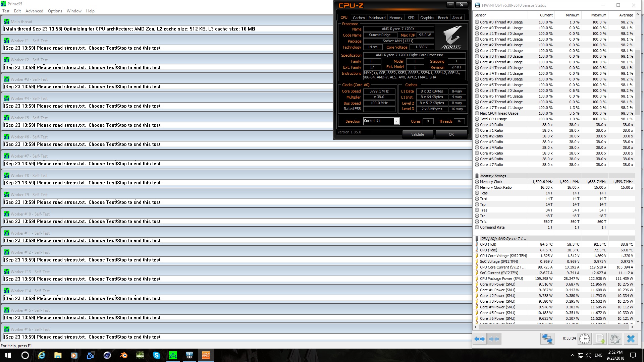
Task: Open Windows action center notifications
Action: pos(633,355)
